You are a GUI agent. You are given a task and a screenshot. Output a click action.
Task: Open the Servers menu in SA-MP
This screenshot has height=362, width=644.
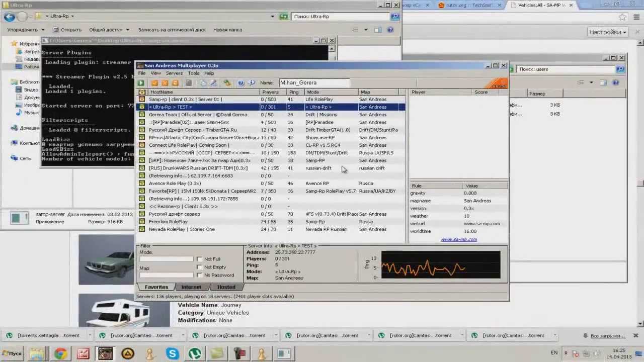pos(174,73)
